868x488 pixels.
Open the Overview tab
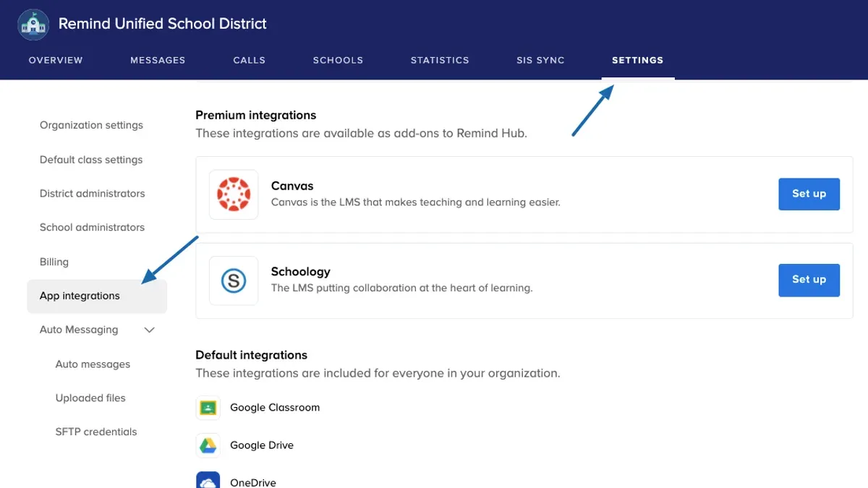[x=56, y=60]
